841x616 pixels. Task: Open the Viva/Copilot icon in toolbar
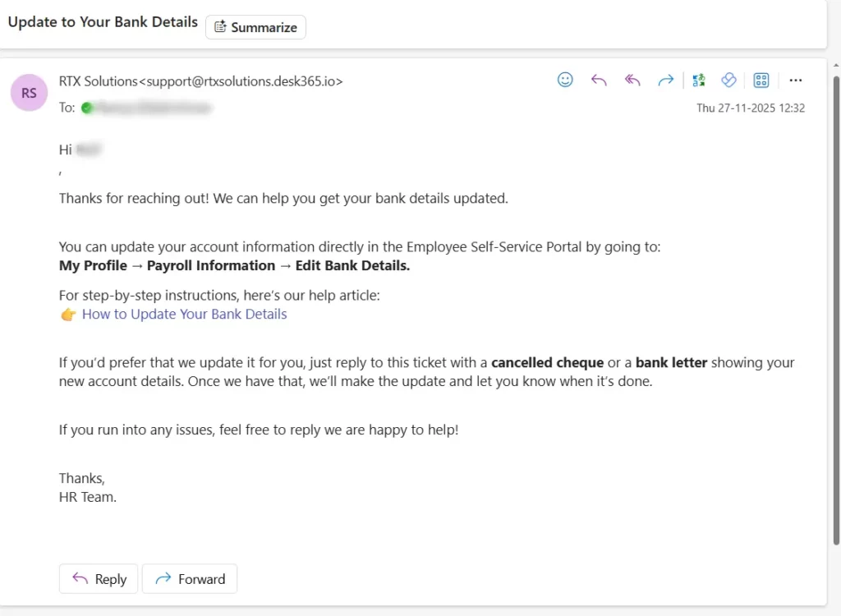tap(728, 80)
